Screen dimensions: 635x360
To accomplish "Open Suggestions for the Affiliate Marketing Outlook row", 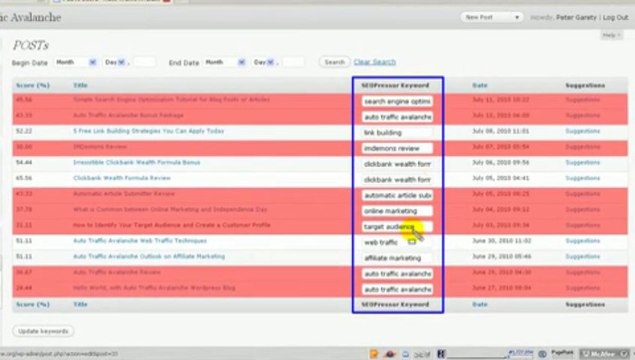I will (x=582, y=256).
